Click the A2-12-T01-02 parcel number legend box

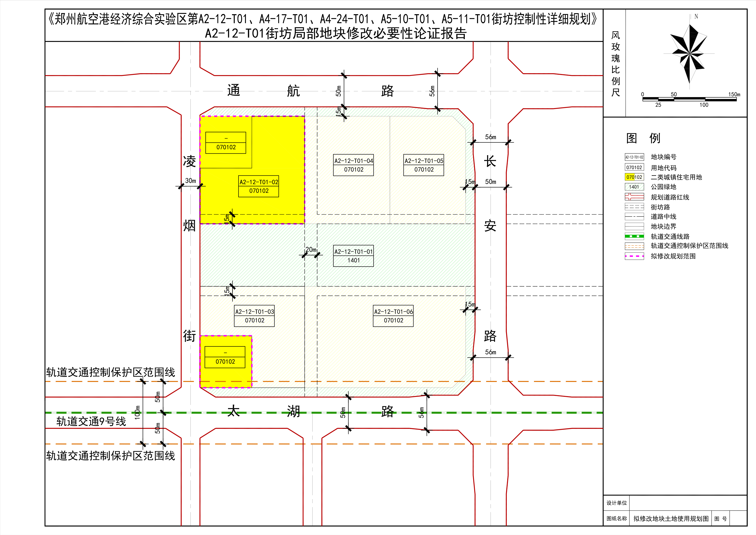tap(634, 157)
